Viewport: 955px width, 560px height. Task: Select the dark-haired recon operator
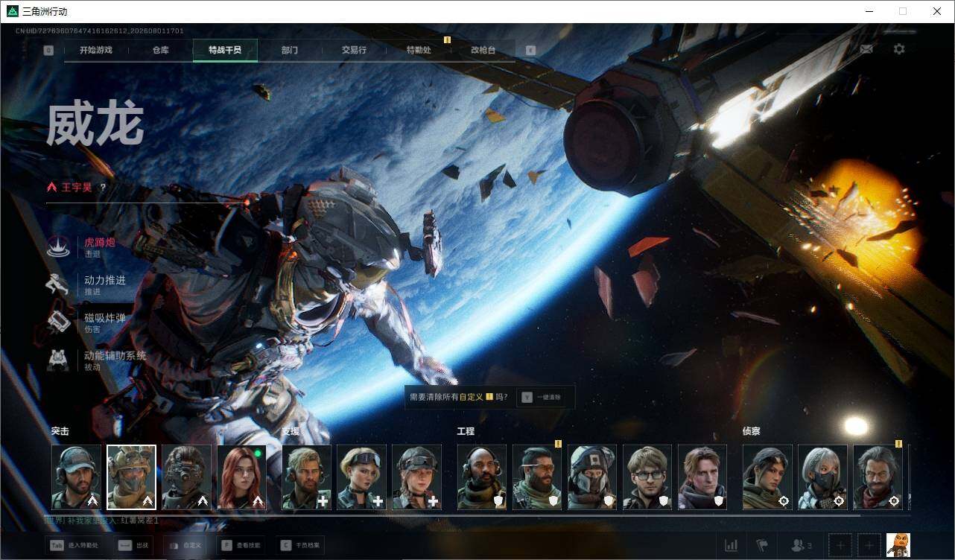coord(768,477)
